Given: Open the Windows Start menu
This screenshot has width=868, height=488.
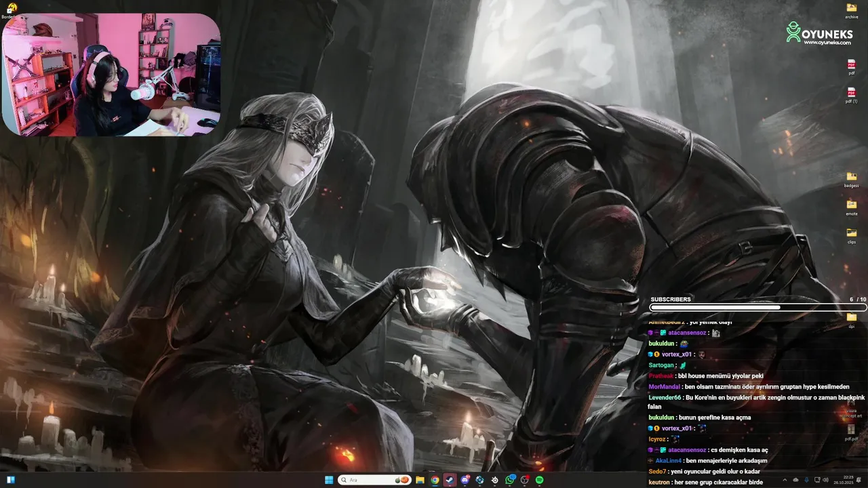Looking at the screenshot, I should coord(329,480).
